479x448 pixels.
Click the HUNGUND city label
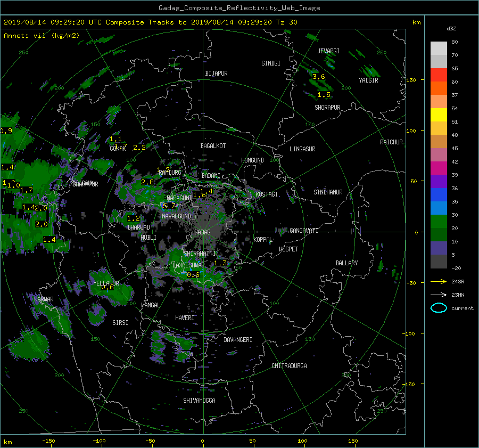pos(252,160)
